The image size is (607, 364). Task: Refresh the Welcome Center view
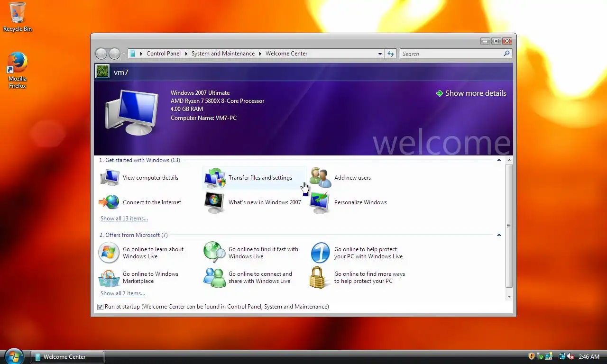pyautogui.click(x=391, y=54)
